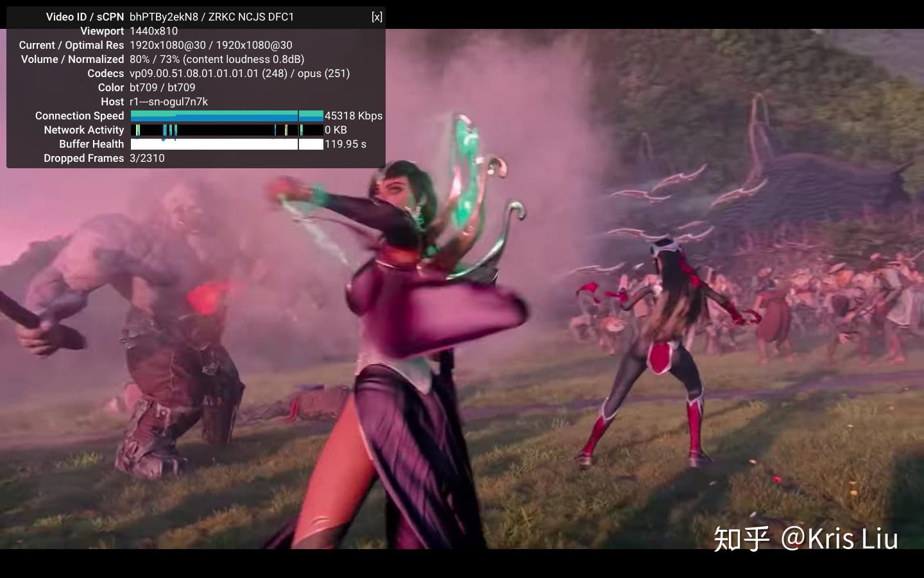The image size is (924, 578).
Task: Click the Network Activity graph
Action: point(227,130)
